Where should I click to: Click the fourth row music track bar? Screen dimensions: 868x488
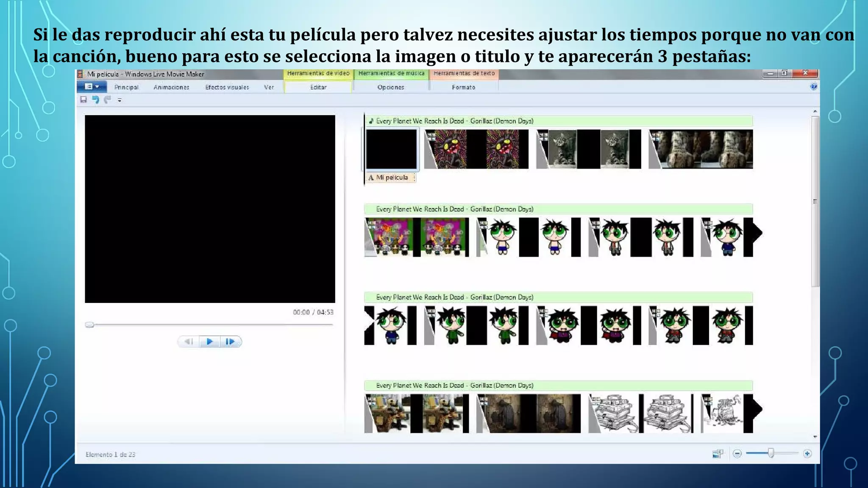click(559, 385)
